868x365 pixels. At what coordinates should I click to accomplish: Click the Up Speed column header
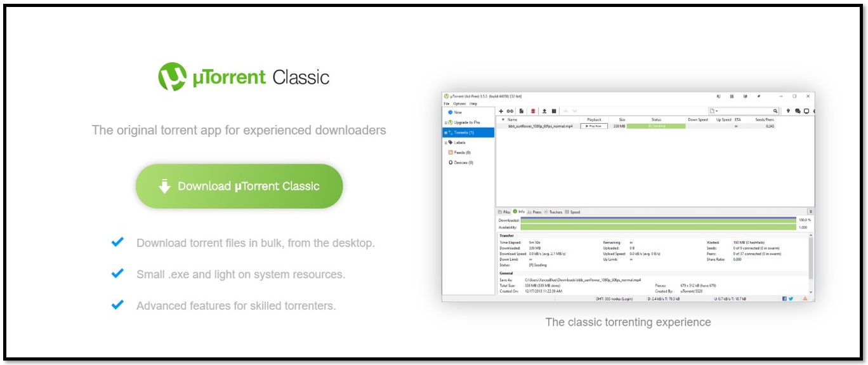point(723,119)
